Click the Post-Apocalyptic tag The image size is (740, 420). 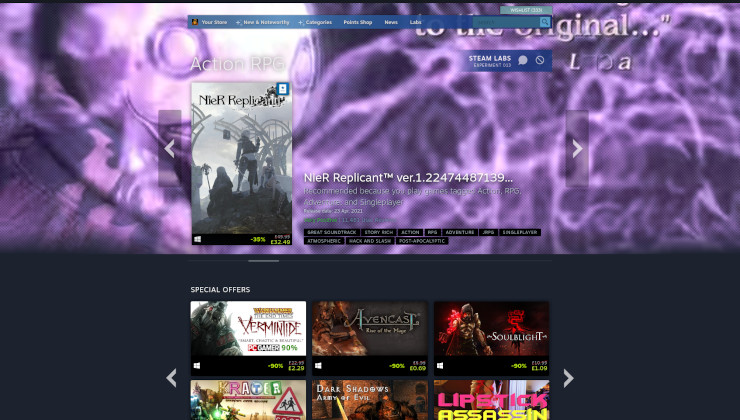coord(422,241)
